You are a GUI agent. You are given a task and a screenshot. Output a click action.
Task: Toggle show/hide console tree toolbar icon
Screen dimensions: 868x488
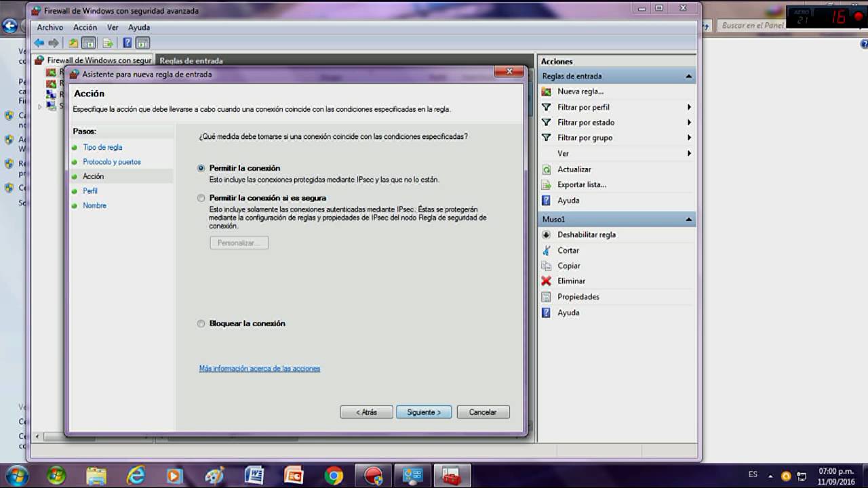coord(88,43)
